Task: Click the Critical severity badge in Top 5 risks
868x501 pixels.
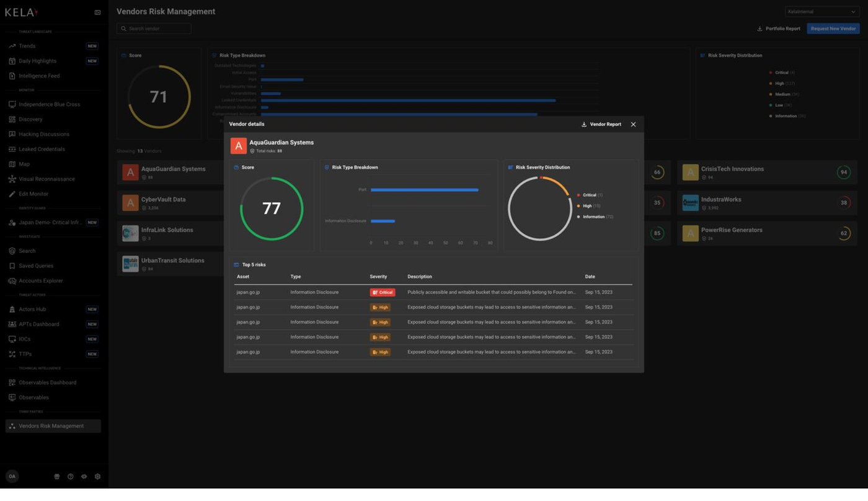Action: [383, 292]
